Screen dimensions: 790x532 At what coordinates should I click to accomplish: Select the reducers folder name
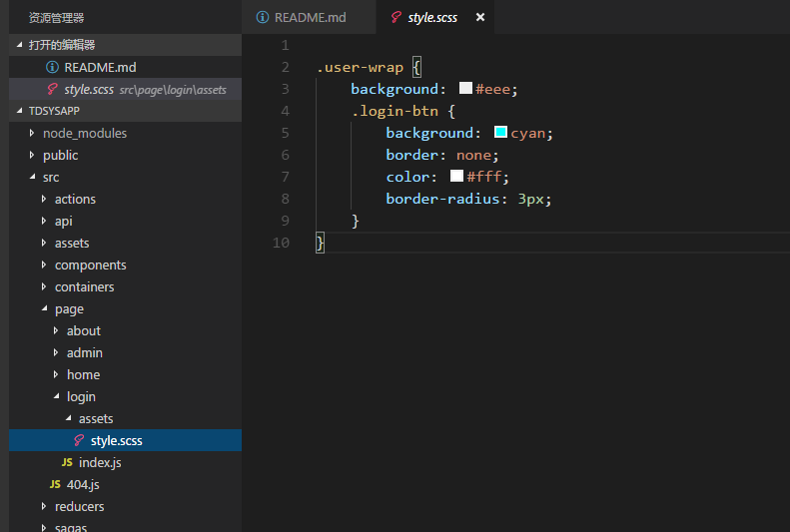(x=80, y=506)
